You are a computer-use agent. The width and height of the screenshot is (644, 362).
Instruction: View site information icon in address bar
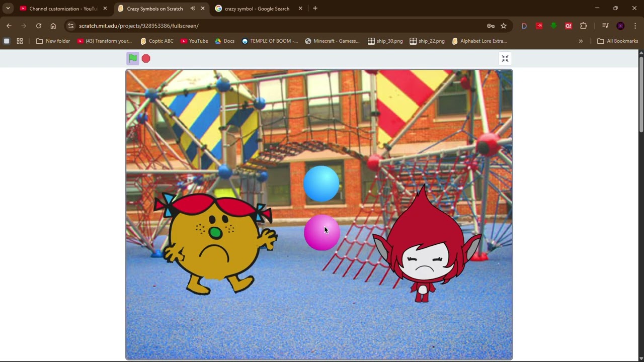71,26
